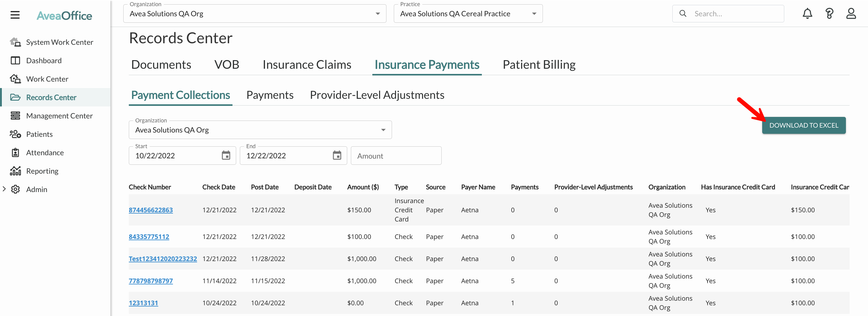Switch to Provider-Level Adjustments sub-tab
This screenshot has height=316, width=868.
point(377,95)
